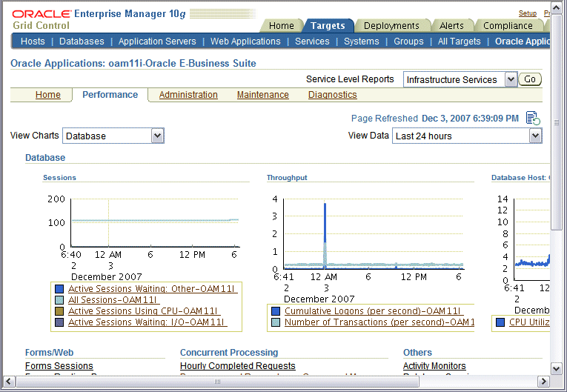Click the Setup link
The image size is (567, 392).
tap(528, 13)
